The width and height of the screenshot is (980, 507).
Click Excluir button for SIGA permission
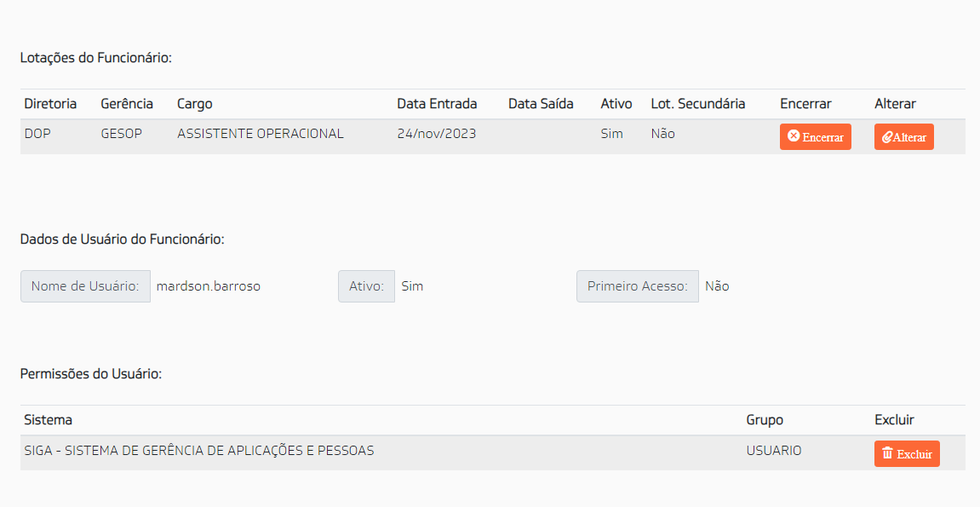[907, 454]
